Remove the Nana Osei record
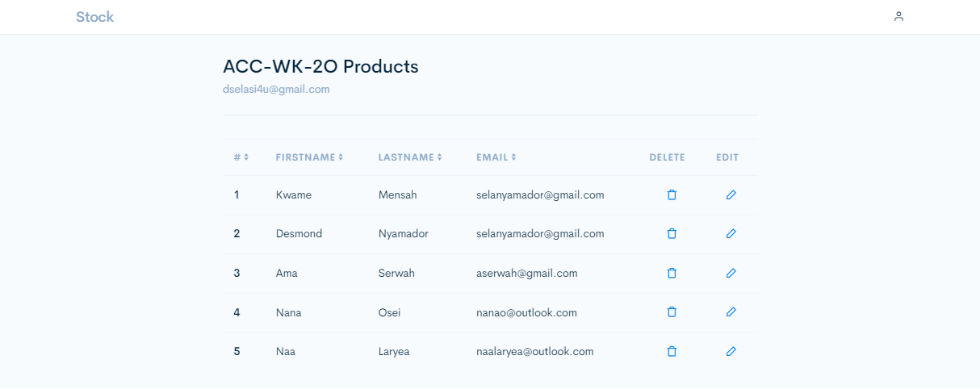 [x=672, y=312]
